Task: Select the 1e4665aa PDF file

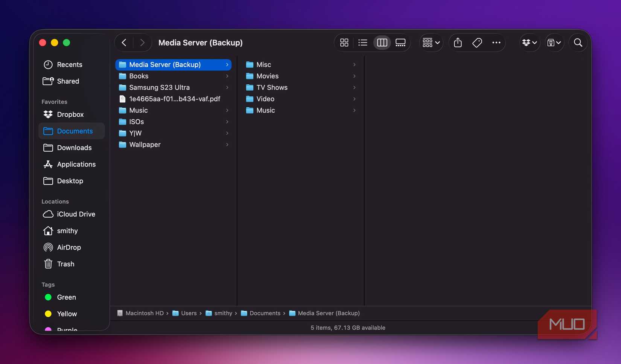Action: 174,99
